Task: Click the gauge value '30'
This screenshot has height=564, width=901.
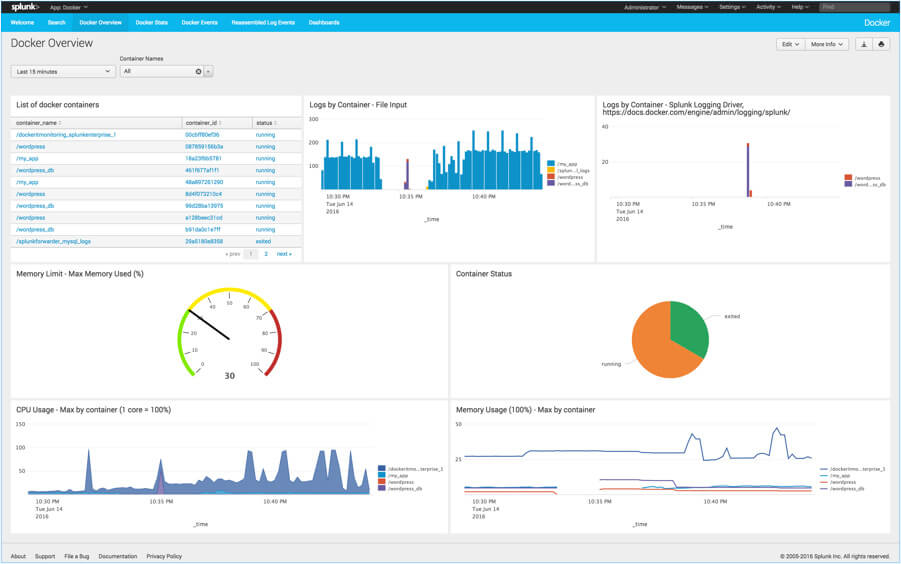Action: (x=229, y=376)
